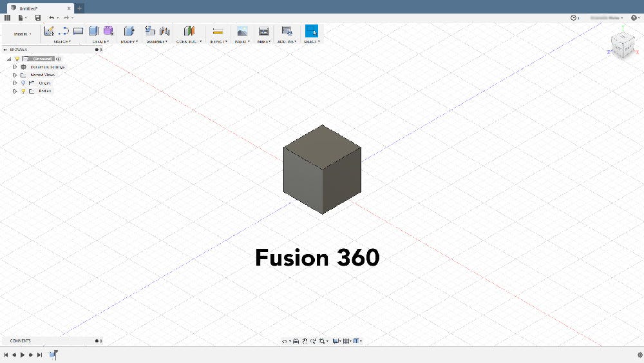Open the SELECT dropdown menu
The image size is (644, 363).
click(312, 41)
